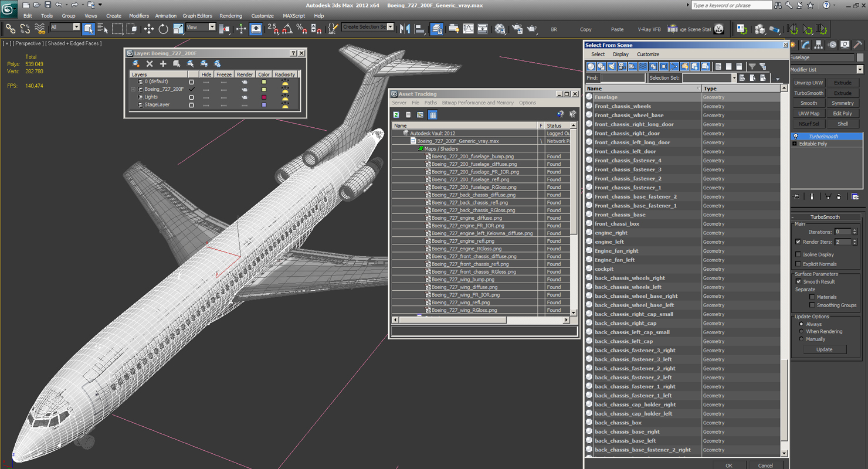
Task: Make the Lights layer current
Action: 191,97
